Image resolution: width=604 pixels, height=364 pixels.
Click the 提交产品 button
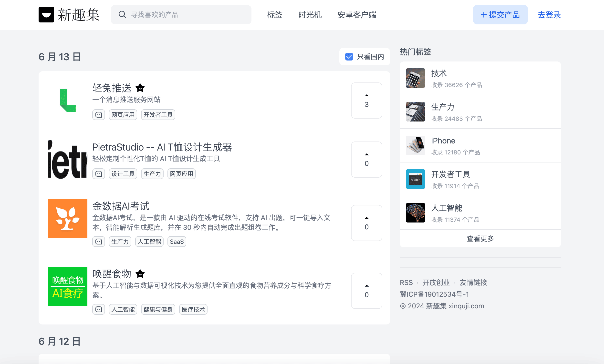(500, 15)
